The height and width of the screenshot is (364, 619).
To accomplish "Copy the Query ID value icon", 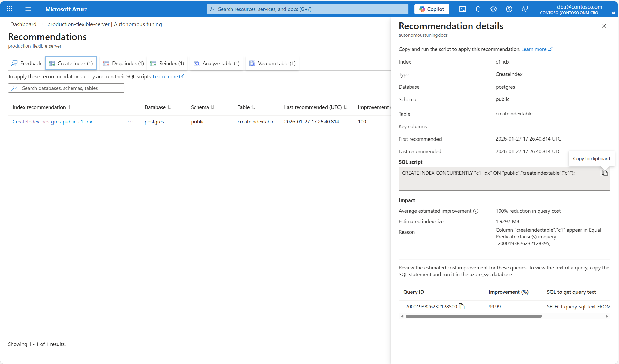I will 462,307.
